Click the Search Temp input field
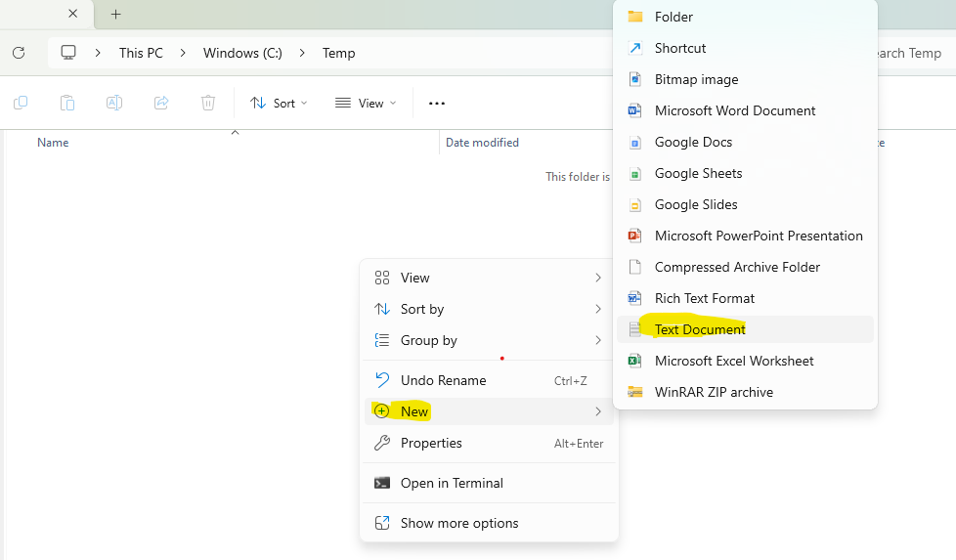The height and width of the screenshot is (560, 956). pos(908,53)
